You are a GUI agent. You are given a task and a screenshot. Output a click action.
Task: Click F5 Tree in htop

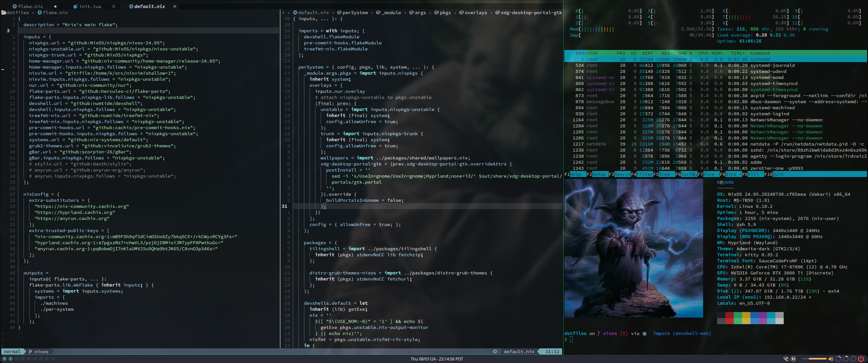pyautogui.click(x=664, y=174)
